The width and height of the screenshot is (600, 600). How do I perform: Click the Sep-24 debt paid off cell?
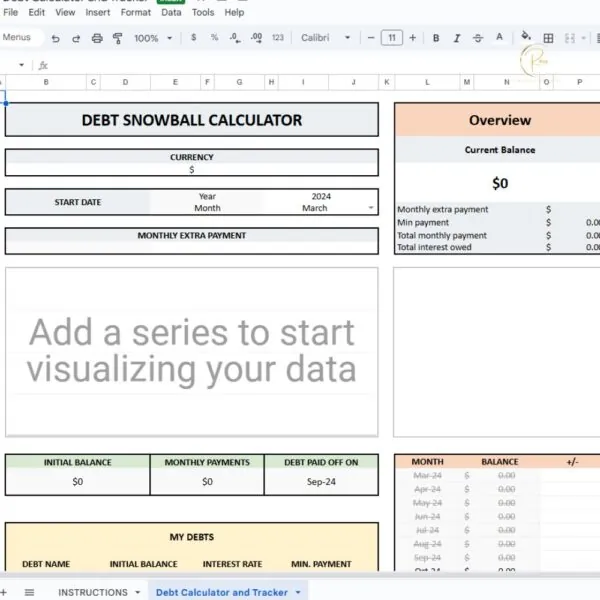click(x=321, y=481)
